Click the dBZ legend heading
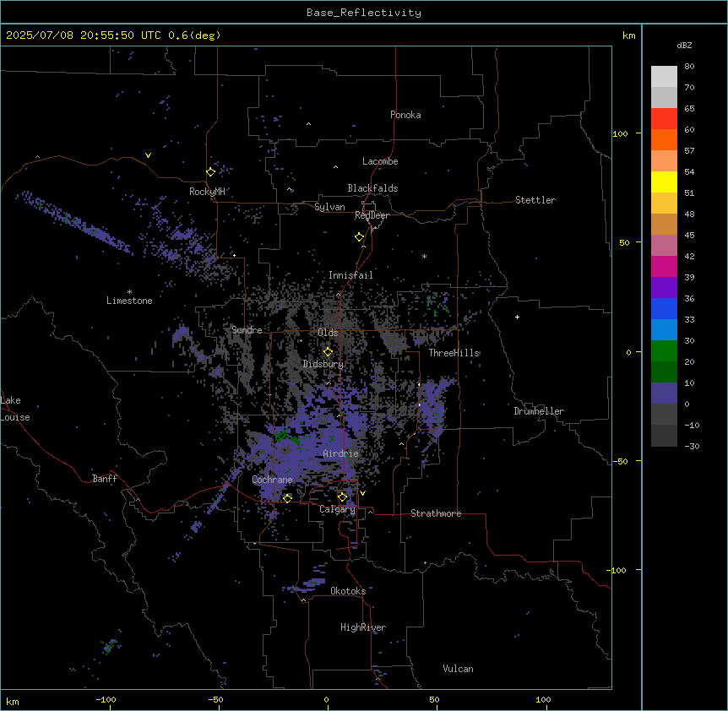Viewport: 728px width, 711px height. tap(684, 45)
